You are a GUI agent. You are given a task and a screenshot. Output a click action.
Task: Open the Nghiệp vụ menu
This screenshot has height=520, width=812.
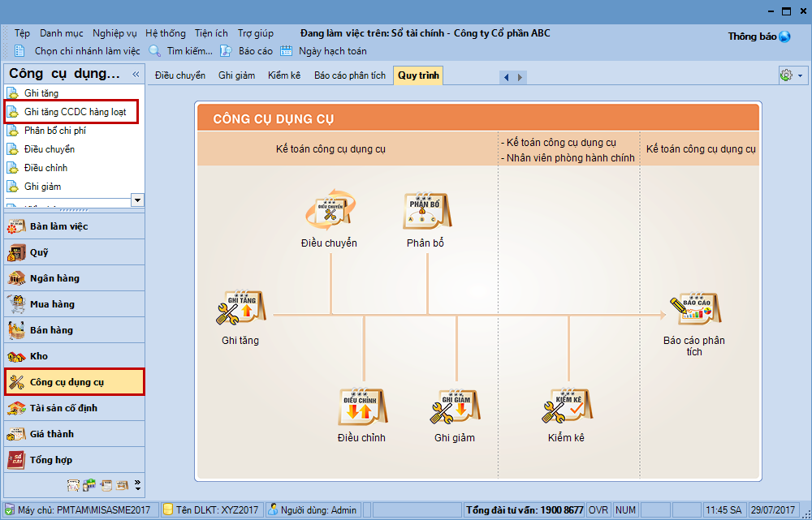click(x=114, y=33)
